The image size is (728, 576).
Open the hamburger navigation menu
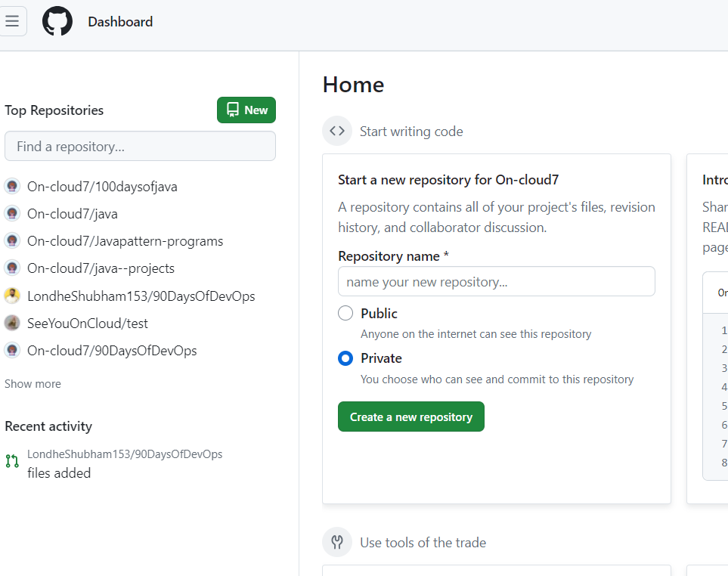[12, 21]
